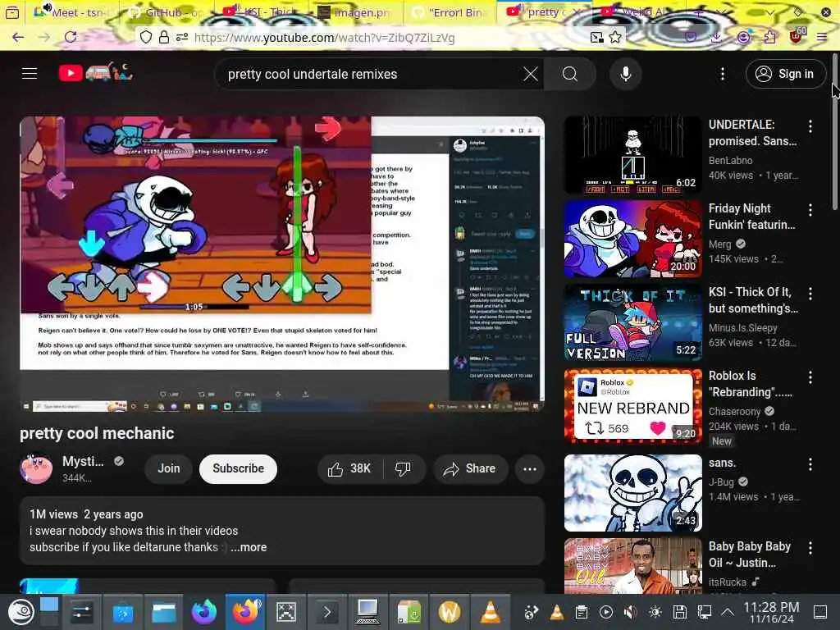The height and width of the screenshot is (630, 840).
Task: Switch to '"Error! Bin' browser tab
Action: [x=450, y=11]
